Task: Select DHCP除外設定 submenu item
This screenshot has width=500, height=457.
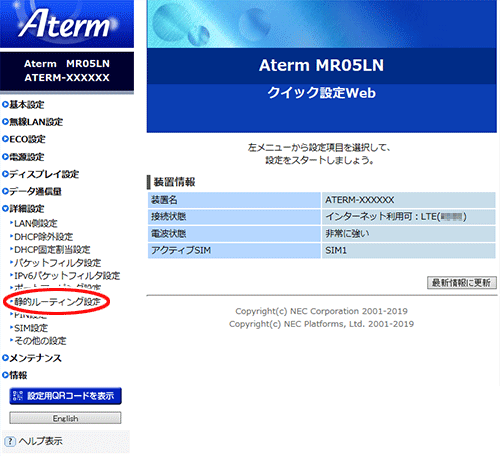Action: 44,237
